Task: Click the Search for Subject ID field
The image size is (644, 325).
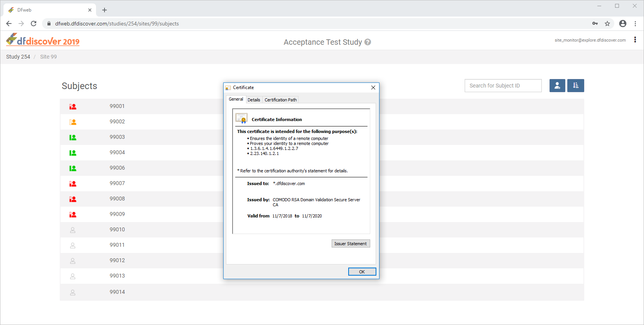Action: [503, 86]
